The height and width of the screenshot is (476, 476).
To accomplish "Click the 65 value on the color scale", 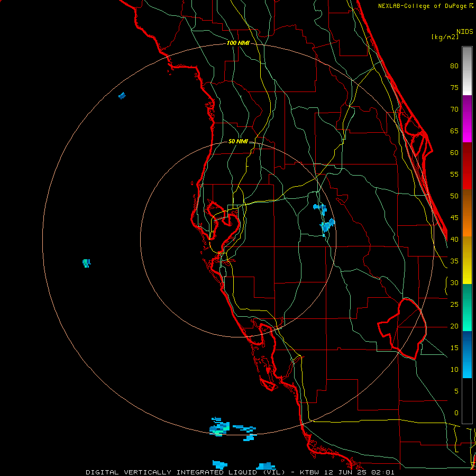I will (454, 131).
